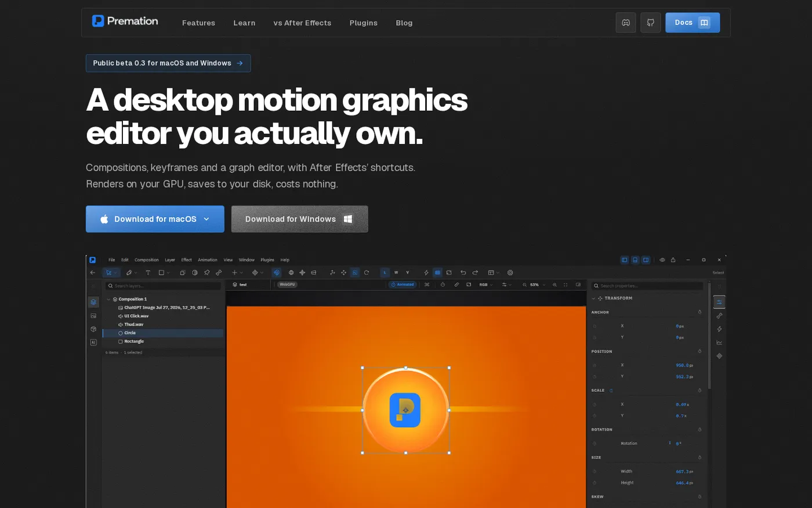Go to the Blog link
This screenshot has height=508, width=812.
point(404,23)
